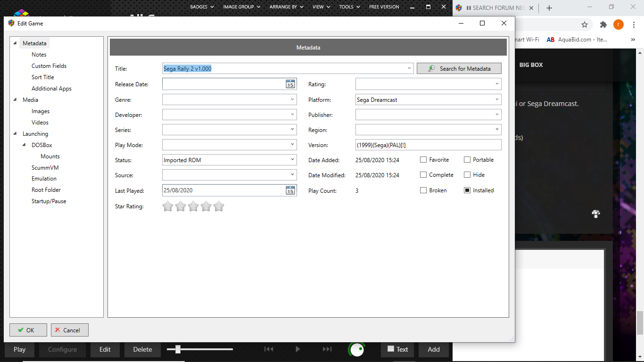Screen dimensions: 644x362
Task: Toggle the Broken checkbox
Action: click(423, 190)
